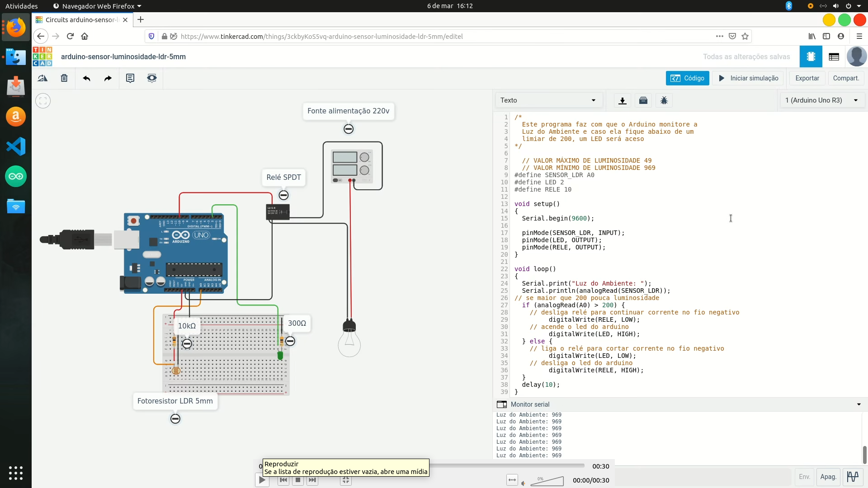Switch to the Circuits arduino-sensor browser tab

77,20
